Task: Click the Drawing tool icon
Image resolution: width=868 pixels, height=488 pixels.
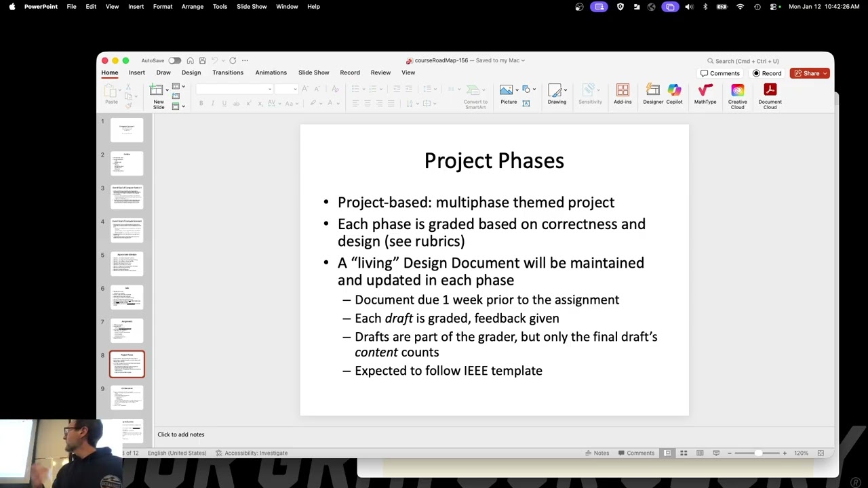Action: coord(555,91)
